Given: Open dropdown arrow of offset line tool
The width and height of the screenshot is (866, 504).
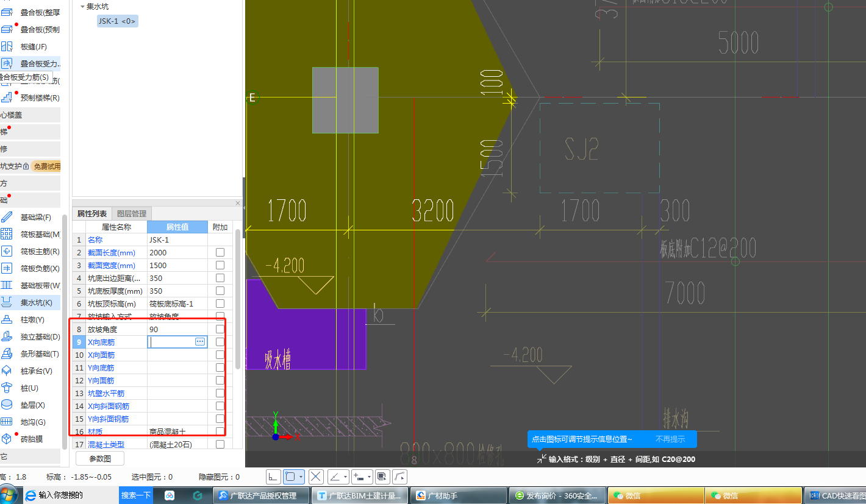Looking at the screenshot, I should tap(370, 477).
